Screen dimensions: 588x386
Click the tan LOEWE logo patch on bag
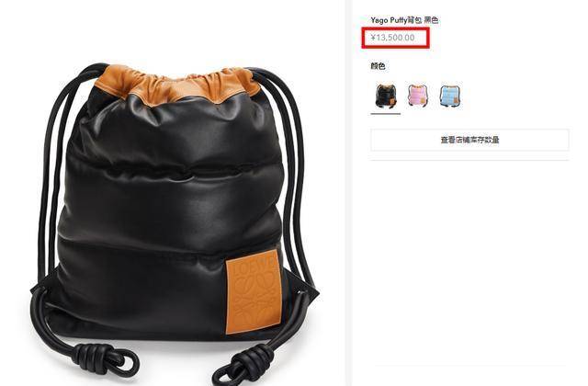click(x=254, y=292)
